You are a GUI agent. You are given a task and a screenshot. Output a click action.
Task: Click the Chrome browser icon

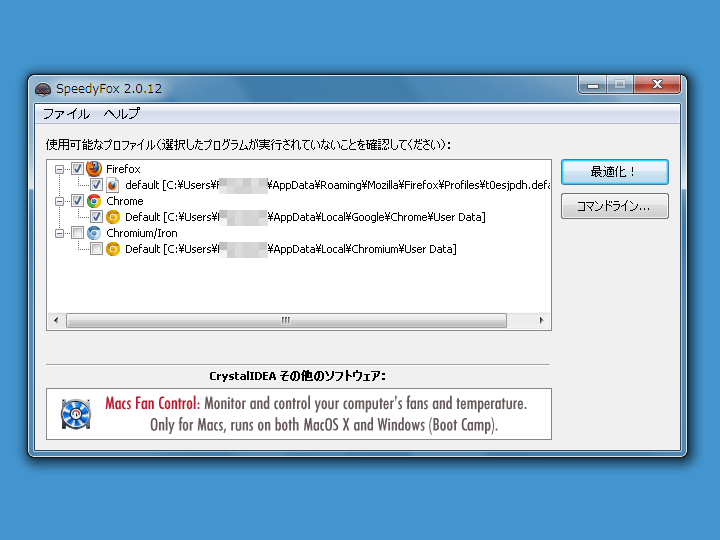[x=94, y=201]
